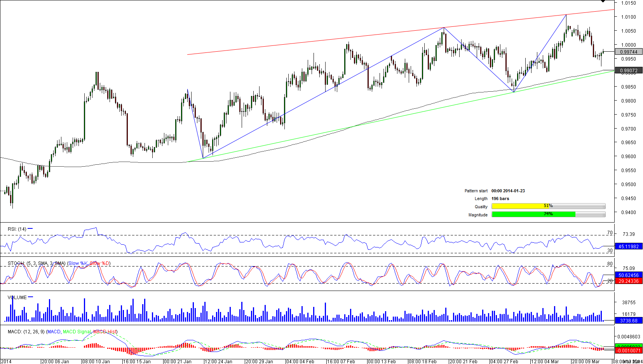Click the blue VOLUME legend dash
This screenshot has width=643, height=364.
(x=31, y=297)
